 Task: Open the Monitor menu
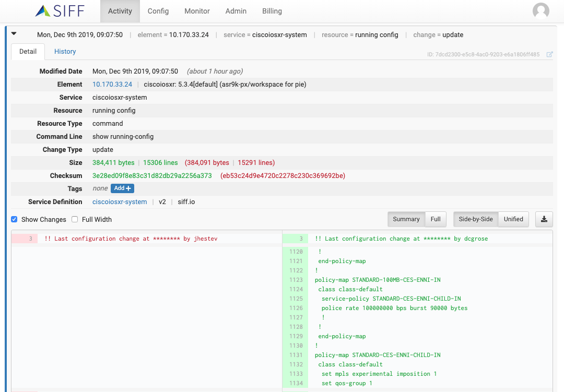pyautogui.click(x=197, y=11)
